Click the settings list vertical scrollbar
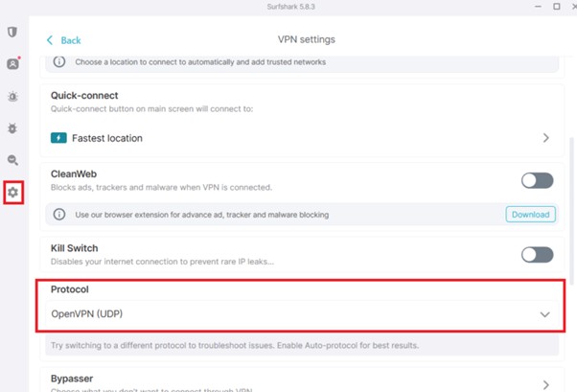577x392 pixels. point(572,192)
